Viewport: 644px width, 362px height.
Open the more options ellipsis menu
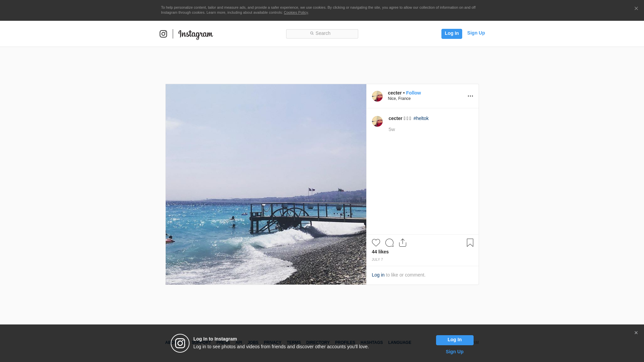click(x=470, y=96)
